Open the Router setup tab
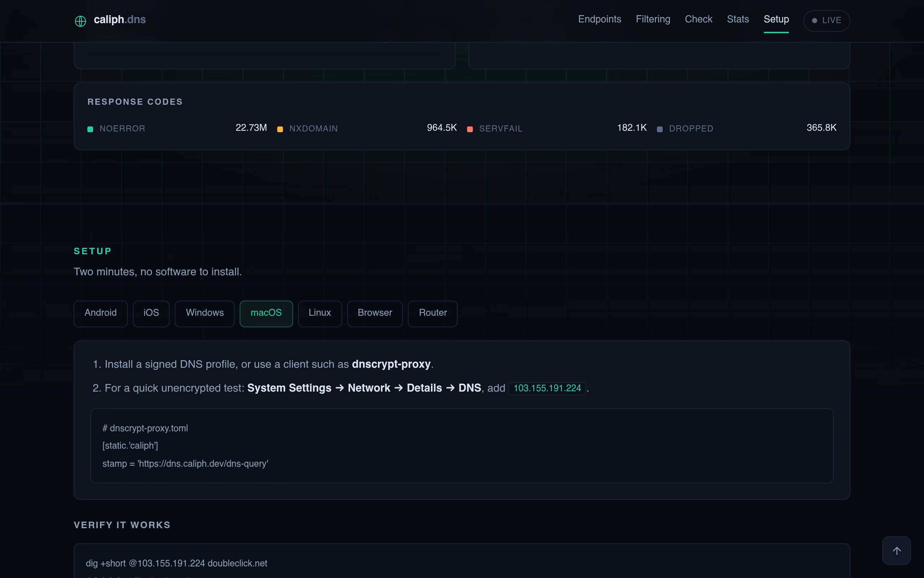Viewport: 924px width, 578px height. click(x=433, y=314)
